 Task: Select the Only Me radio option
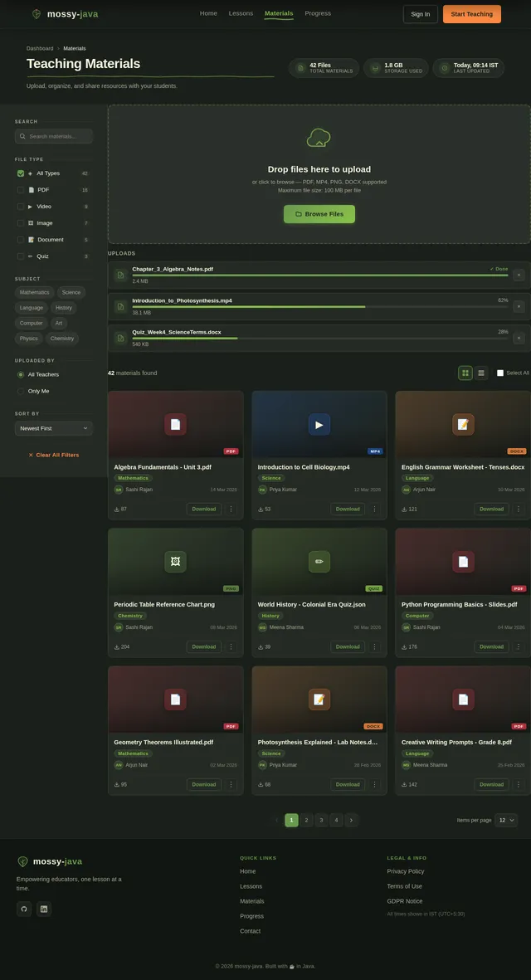click(x=21, y=391)
